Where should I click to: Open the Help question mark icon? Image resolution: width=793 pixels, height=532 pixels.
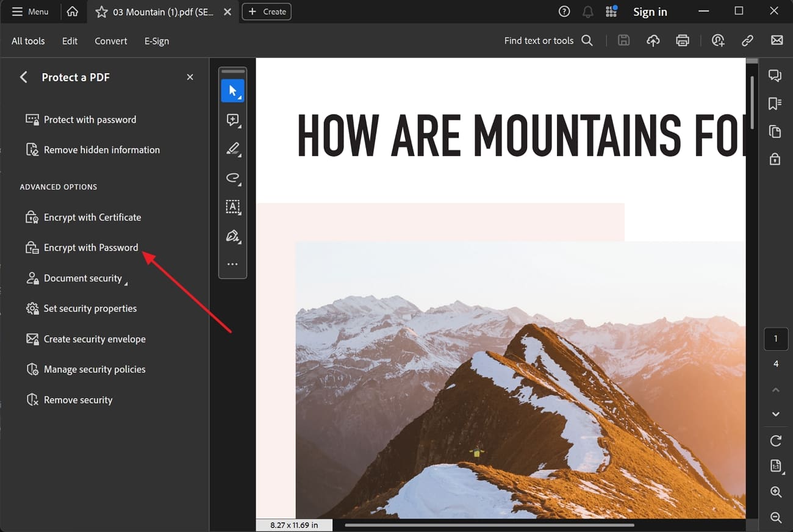[x=564, y=12]
